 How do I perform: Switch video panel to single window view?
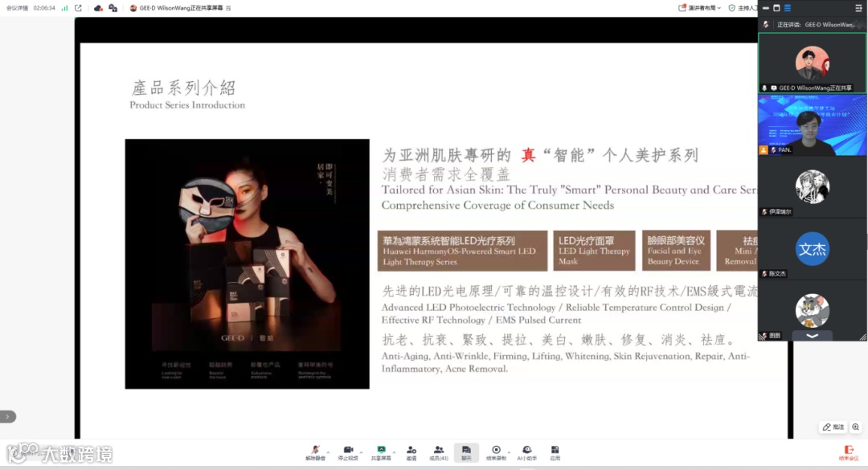pyautogui.click(x=776, y=8)
